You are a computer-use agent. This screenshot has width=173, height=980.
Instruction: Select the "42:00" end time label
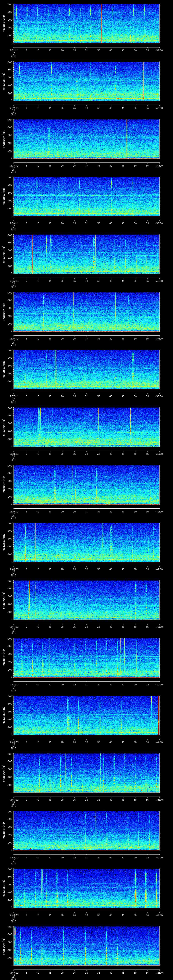(159, 627)
